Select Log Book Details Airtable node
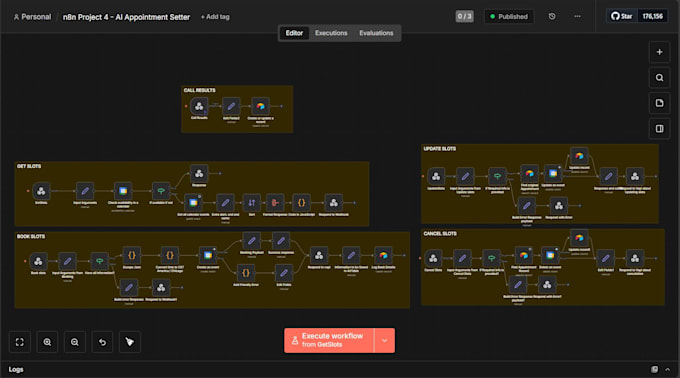The height and width of the screenshot is (378, 680). 383,255
